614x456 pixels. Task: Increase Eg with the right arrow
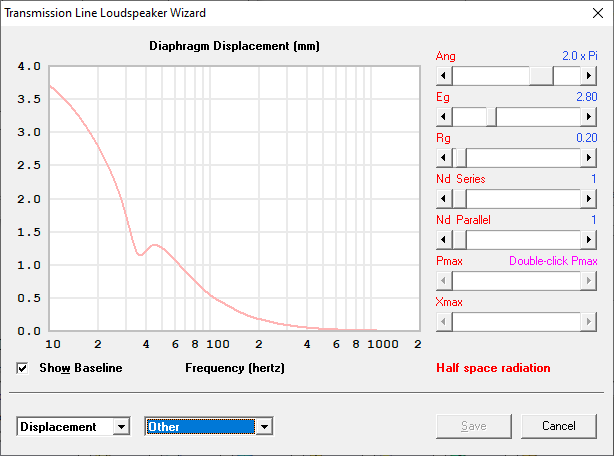point(589,117)
